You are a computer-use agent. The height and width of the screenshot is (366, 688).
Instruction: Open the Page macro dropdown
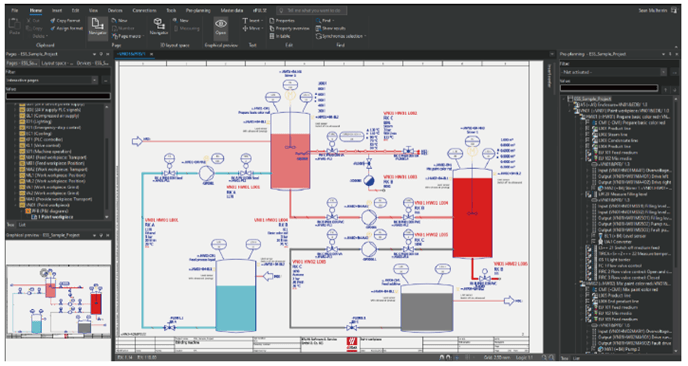127,36
